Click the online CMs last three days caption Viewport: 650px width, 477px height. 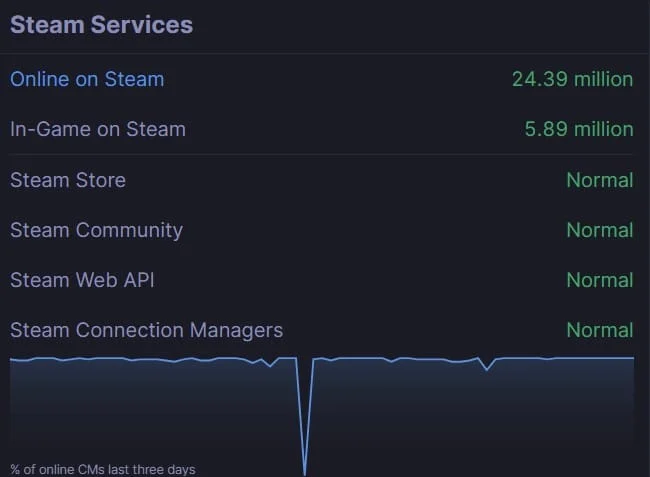[103, 469]
